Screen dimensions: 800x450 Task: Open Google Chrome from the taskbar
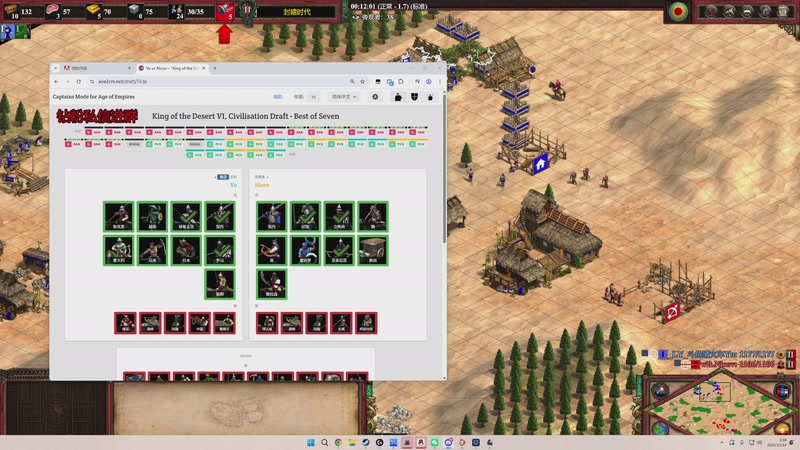(x=338, y=442)
